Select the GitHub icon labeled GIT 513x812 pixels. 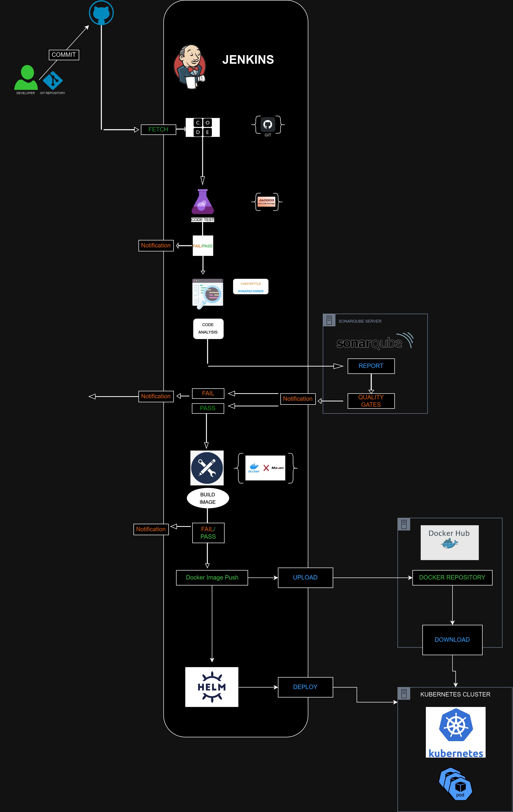click(268, 124)
